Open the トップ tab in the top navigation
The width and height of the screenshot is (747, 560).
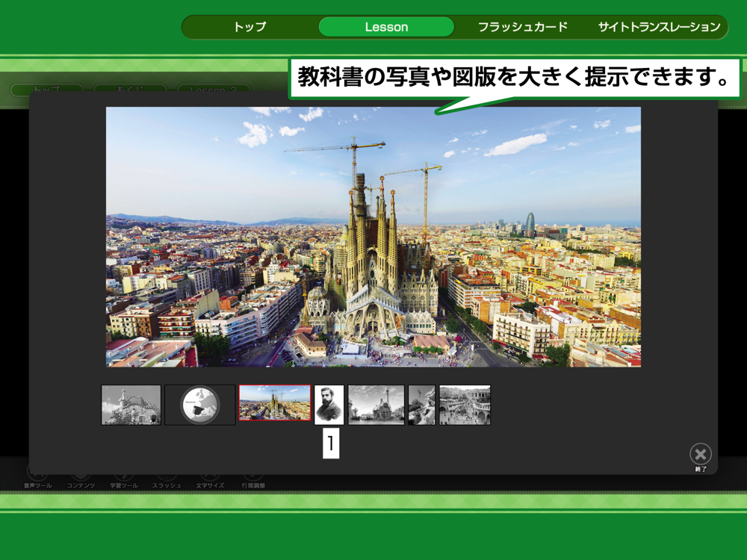click(249, 27)
